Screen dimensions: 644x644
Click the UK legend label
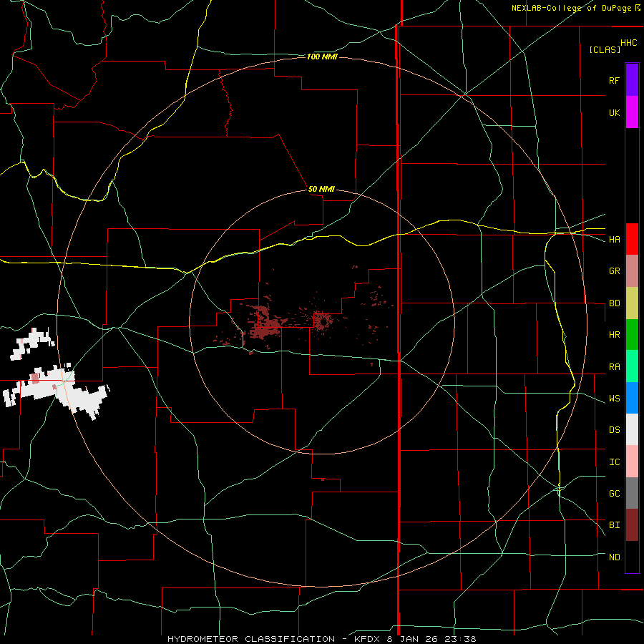614,113
